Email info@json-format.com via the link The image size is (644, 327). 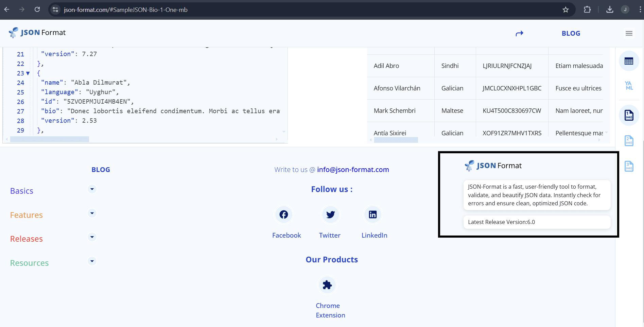point(353,169)
